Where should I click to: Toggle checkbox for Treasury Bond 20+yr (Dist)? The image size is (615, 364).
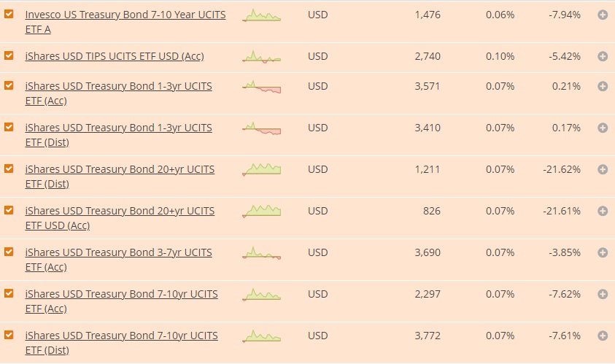[9, 169]
